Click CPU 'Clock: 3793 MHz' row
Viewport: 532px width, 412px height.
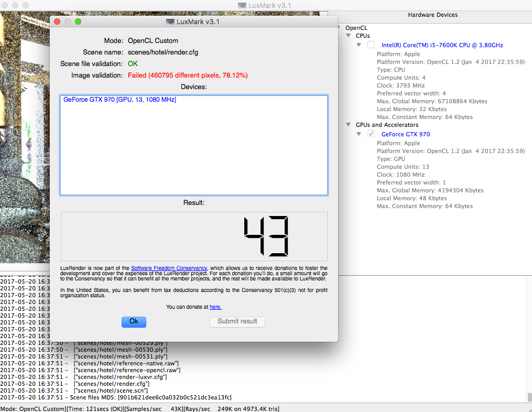tap(400, 85)
